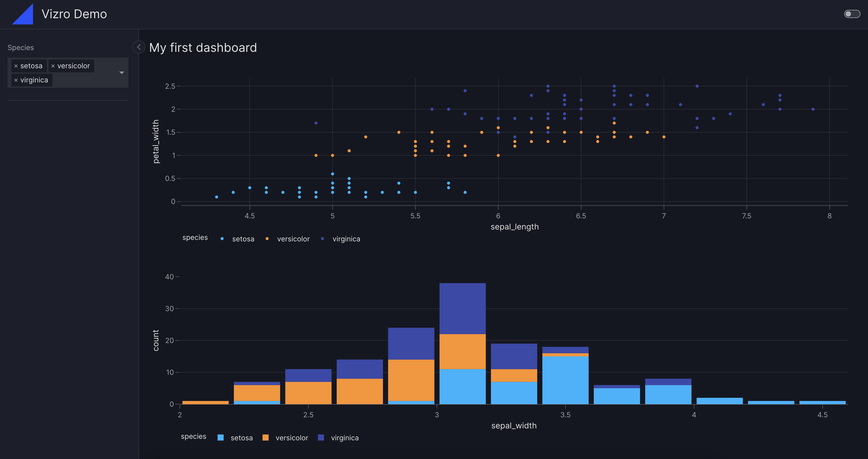The height and width of the screenshot is (459, 868).
Task: Select the 'My first dashboard' page title
Action: 203,47
